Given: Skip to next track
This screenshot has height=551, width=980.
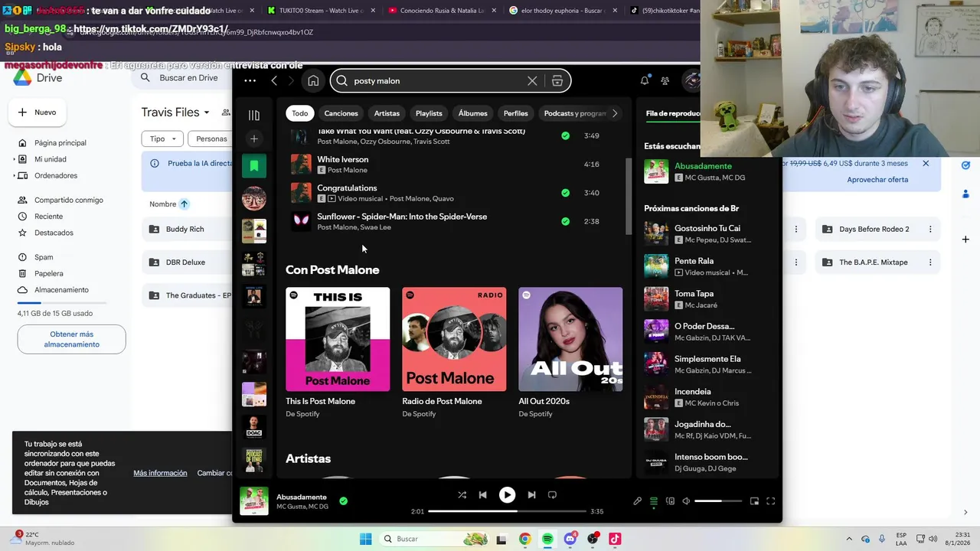Looking at the screenshot, I should click(531, 495).
